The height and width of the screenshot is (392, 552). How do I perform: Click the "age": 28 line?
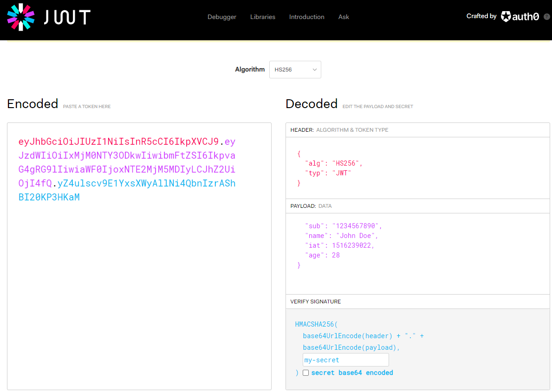pos(323,255)
